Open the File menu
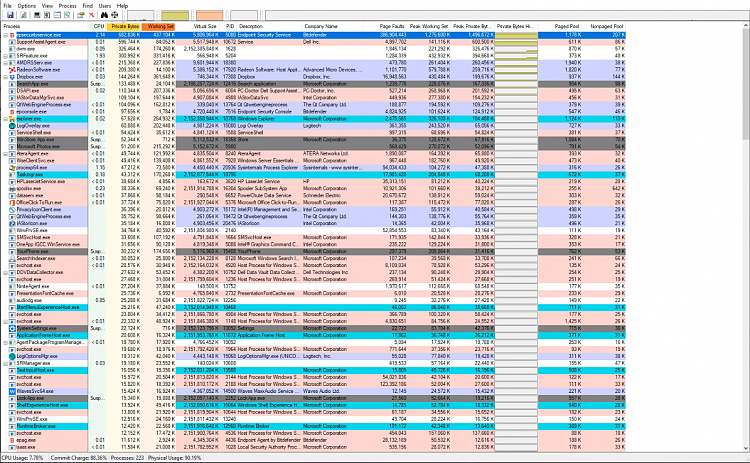750x463 pixels. [x=7, y=6]
